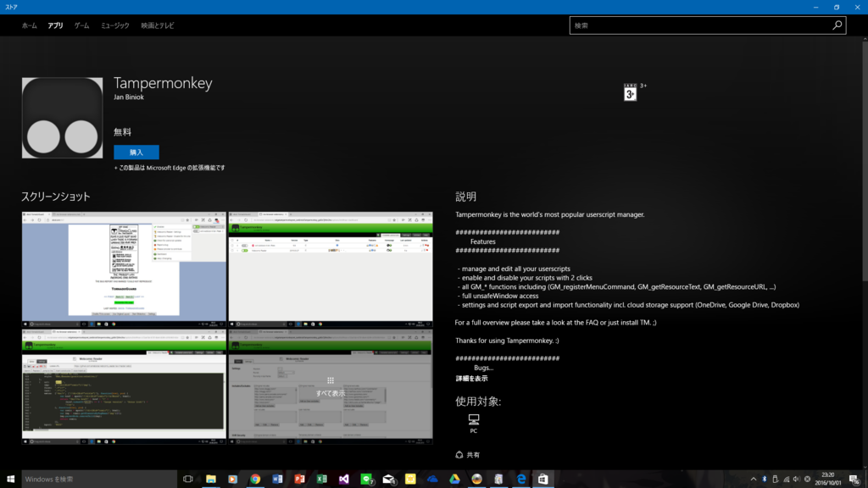868x488 pixels.
Task: Click the Store icon in the taskbar
Action: point(543,480)
